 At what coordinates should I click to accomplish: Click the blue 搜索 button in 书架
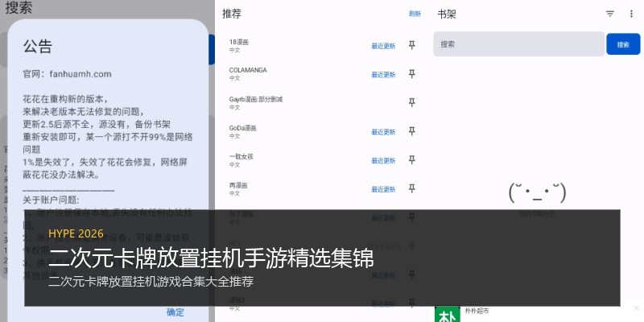(623, 44)
